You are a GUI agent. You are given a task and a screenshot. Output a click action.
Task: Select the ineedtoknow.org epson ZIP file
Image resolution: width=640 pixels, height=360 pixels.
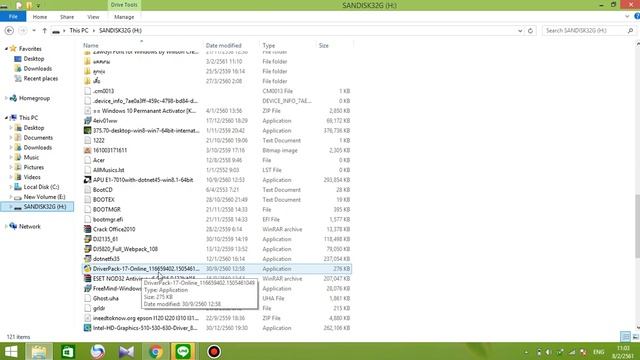(x=217, y=318)
